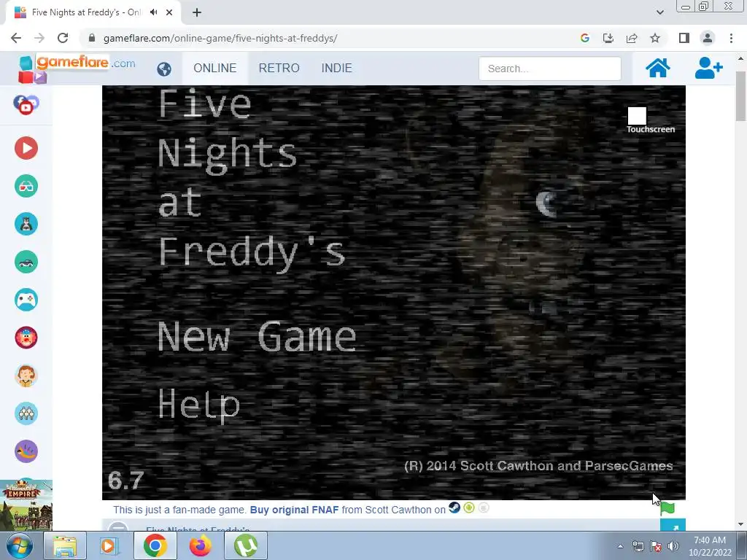Image resolution: width=747 pixels, height=560 pixels.
Task: Open the 3D glasses games category
Action: click(x=26, y=186)
